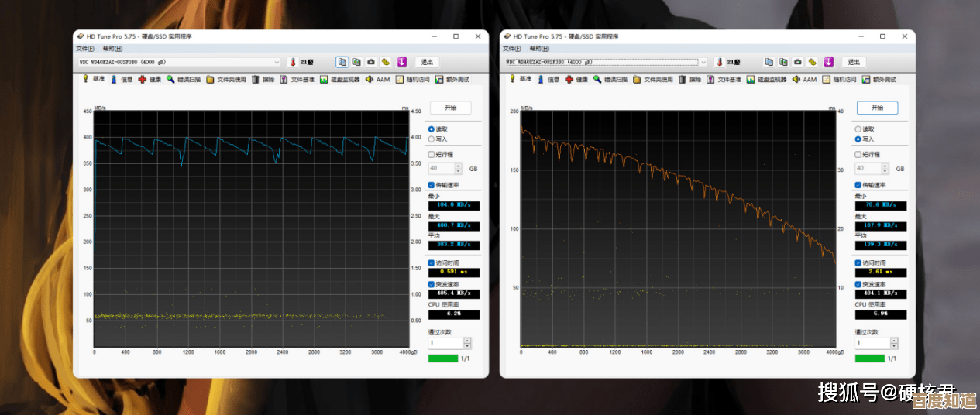The width and height of the screenshot is (980, 415).
Task: Uncheck 访问时间 checkbox in right window
Action: (x=858, y=262)
